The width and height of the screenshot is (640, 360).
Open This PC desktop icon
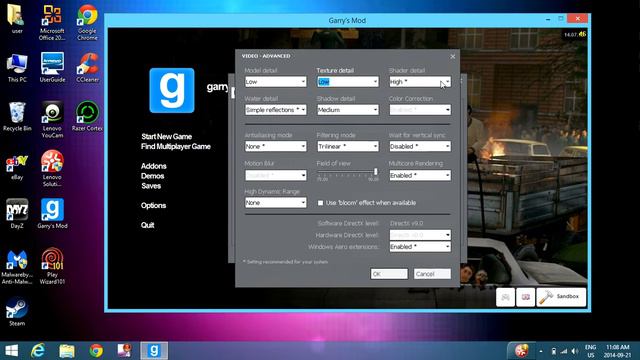pos(17,68)
